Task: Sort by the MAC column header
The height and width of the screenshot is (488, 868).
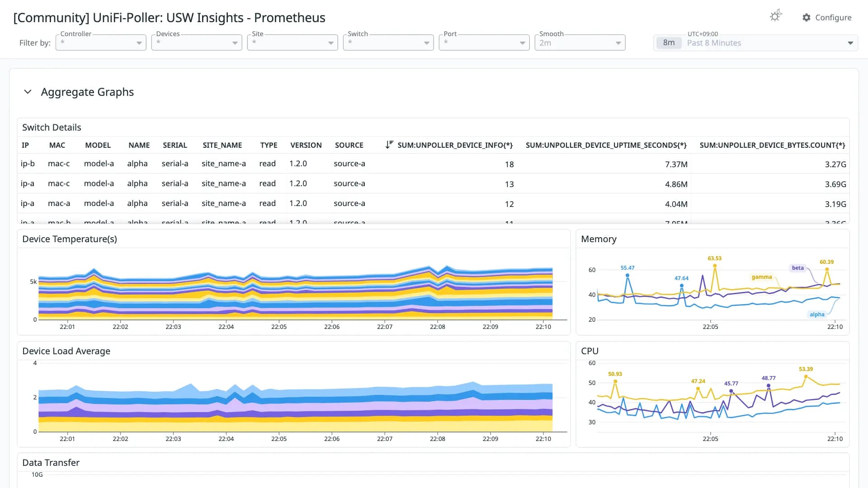Action: pos(57,145)
